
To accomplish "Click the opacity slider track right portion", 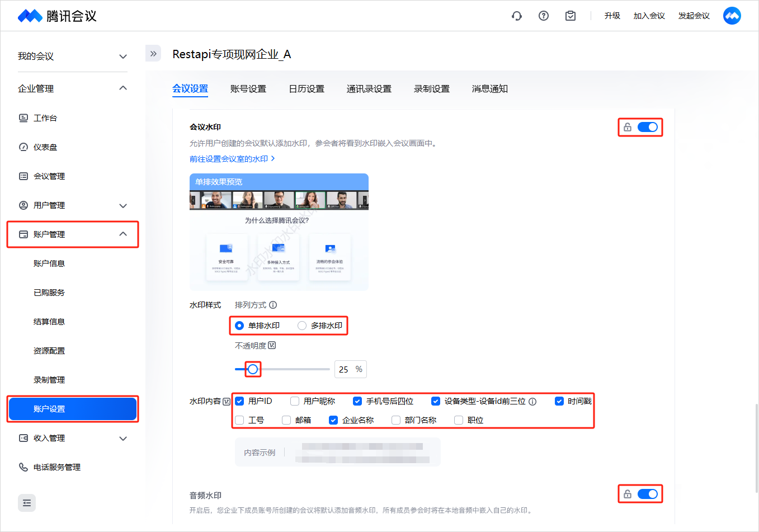I will 294,369.
